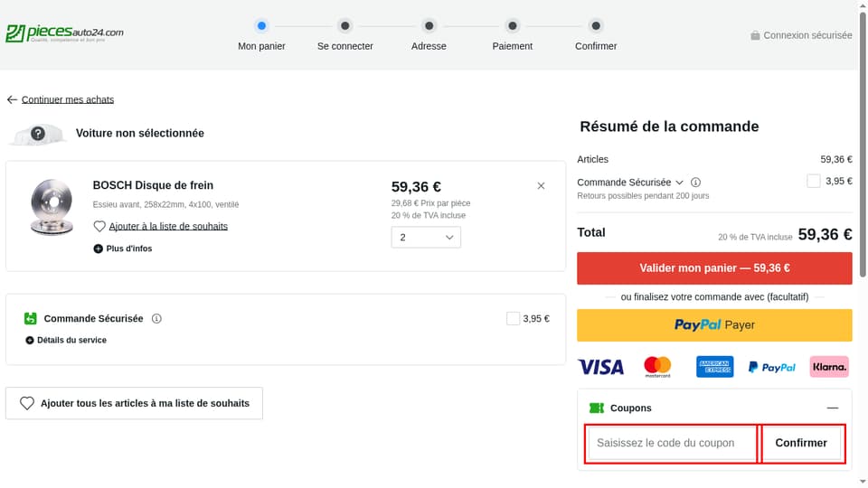Click Ajouter tous les articles à ma liste de souhaits
The height and width of the screenshot is (488, 868).
(134, 403)
